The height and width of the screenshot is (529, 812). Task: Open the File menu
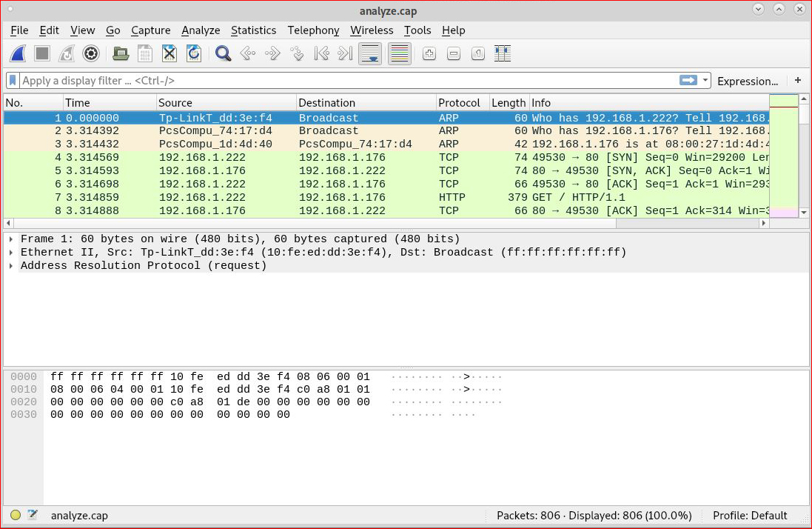[20, 30]
